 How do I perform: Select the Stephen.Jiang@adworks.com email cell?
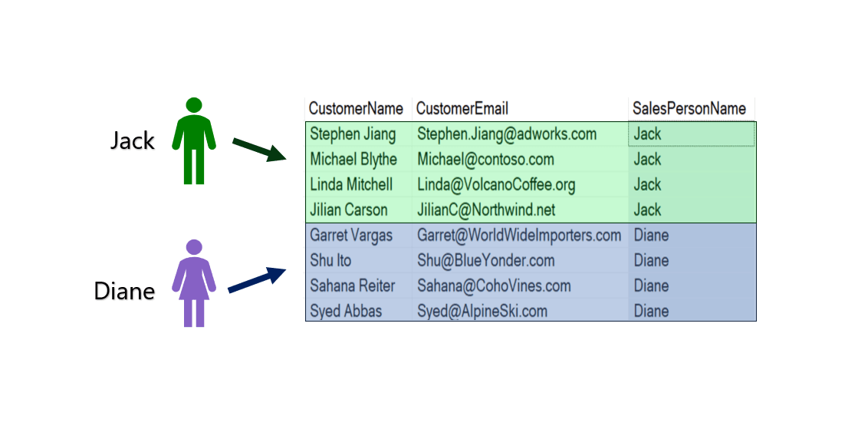coord(521,134)
